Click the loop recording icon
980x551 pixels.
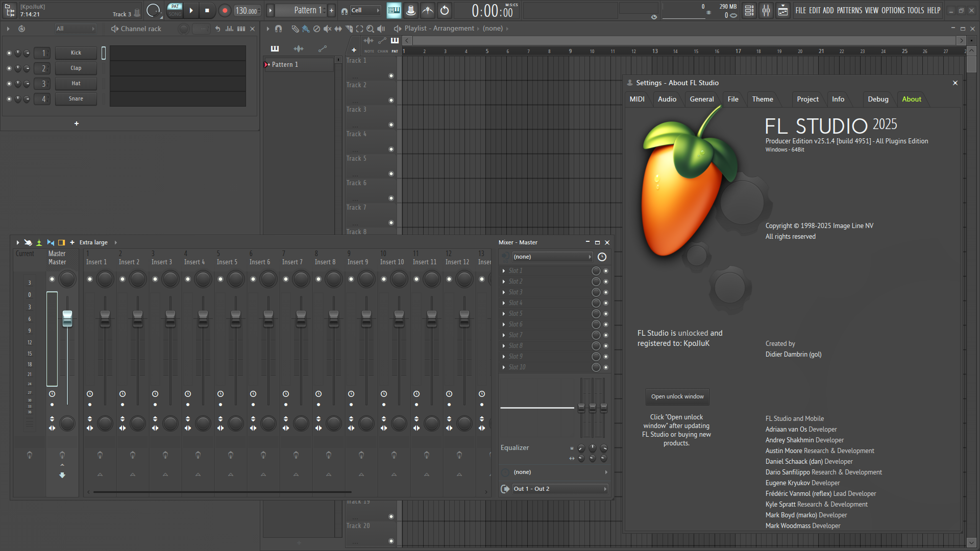tap(445, 10)
